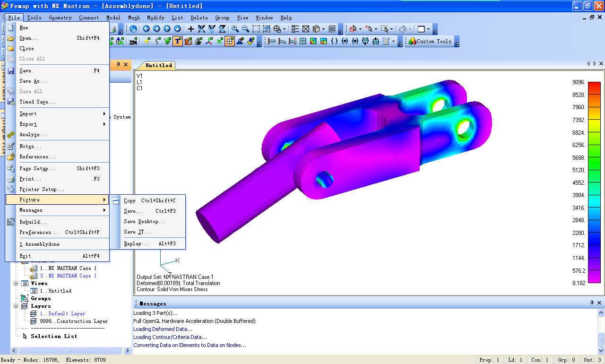Image resolution: width=605 pixels, height=364 pixels.
Task: Close the model info pane with X
Action: [x=126, y=64]
